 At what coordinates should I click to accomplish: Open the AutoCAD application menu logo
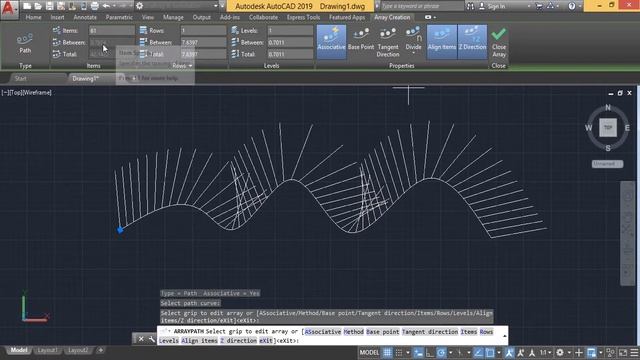pyautogui.click(x=9, y=9)
